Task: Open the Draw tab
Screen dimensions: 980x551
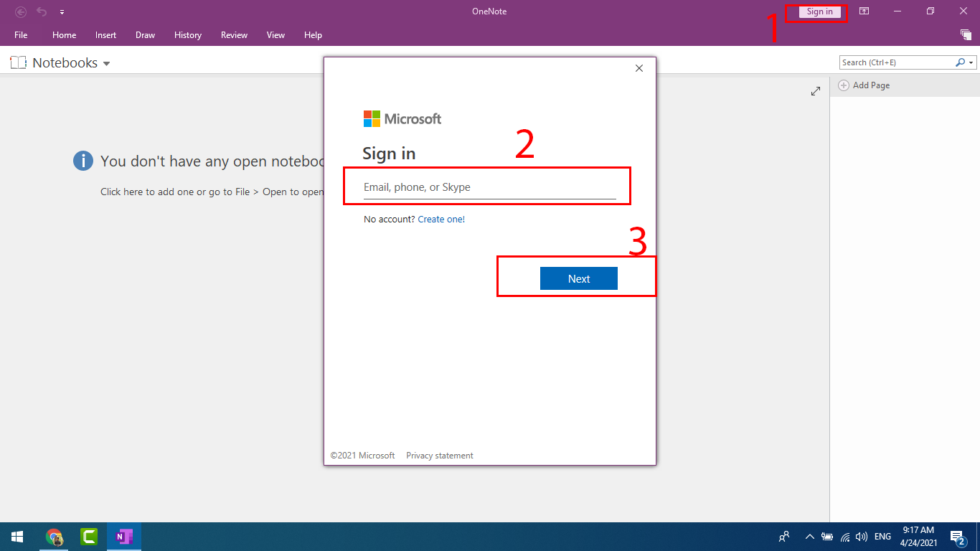Action: point(145,35)
